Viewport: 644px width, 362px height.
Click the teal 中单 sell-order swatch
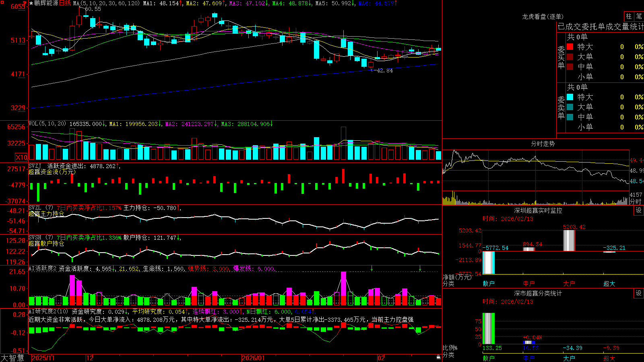[570, 117]
